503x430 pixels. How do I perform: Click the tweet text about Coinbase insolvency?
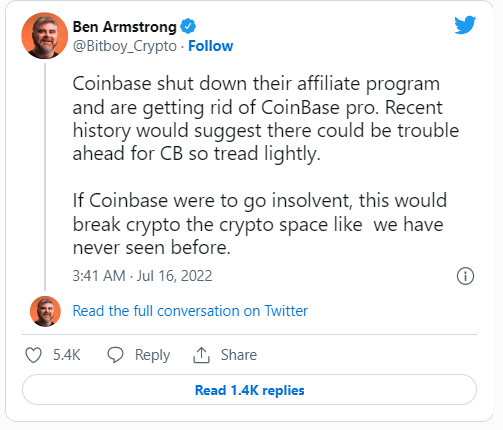coord(260,224)
